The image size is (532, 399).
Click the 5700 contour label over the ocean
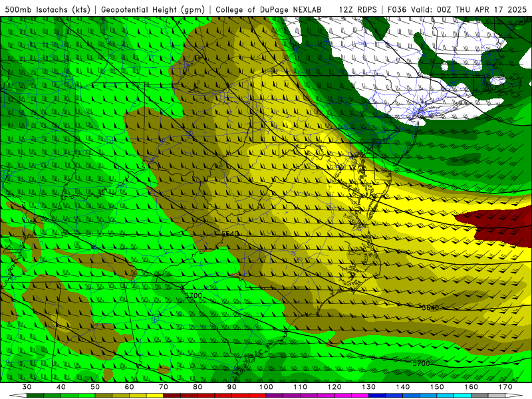(x=422, y=363)
